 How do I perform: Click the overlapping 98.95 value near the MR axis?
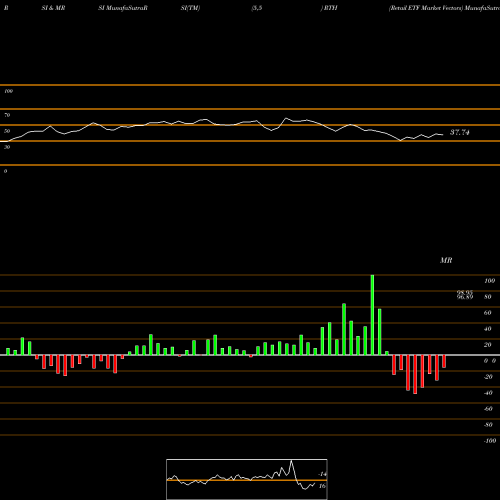(465, 292)
